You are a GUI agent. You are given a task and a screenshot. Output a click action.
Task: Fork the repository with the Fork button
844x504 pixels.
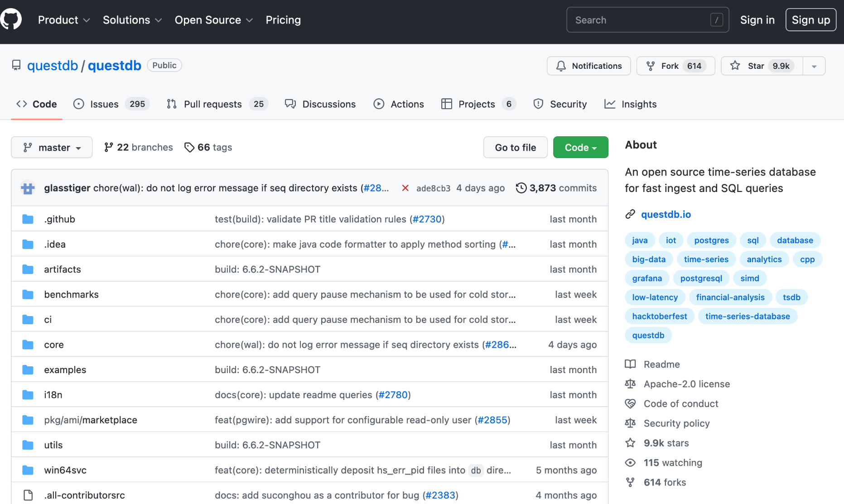[x=676, y=66]
